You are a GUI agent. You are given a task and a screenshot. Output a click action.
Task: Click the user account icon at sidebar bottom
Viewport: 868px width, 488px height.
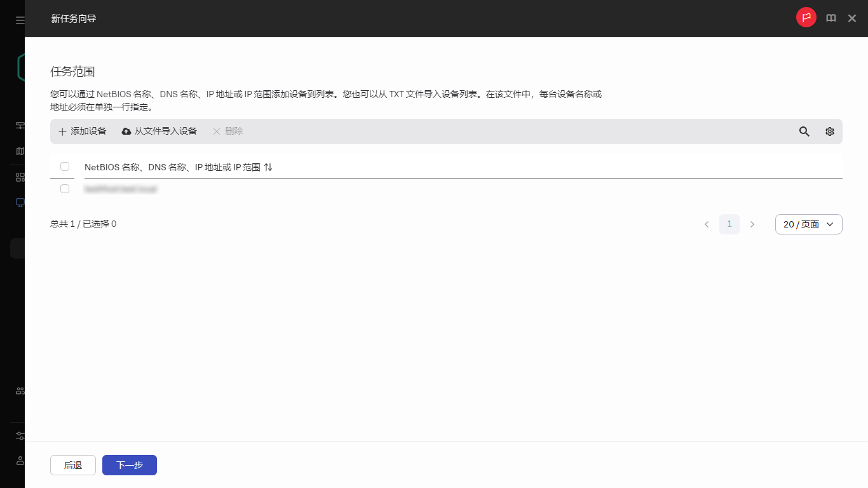click(19, 461)
